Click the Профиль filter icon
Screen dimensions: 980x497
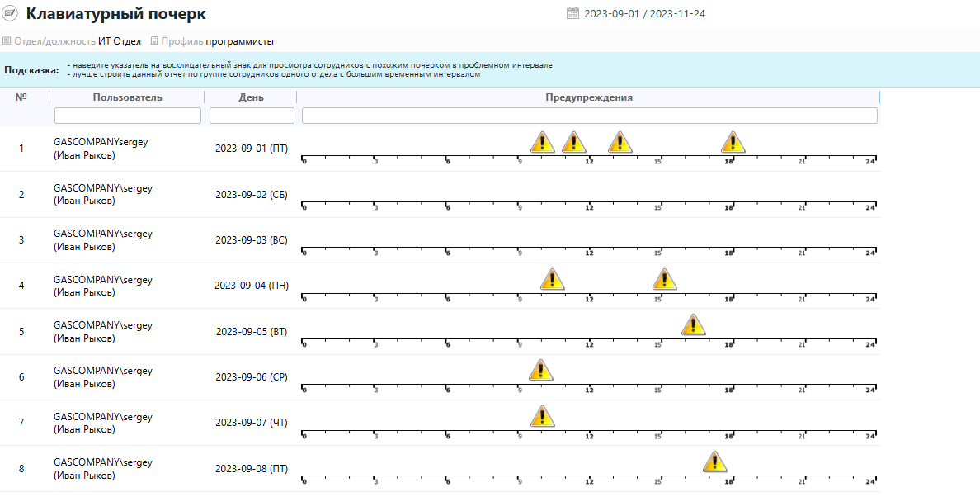click(153, 41)
